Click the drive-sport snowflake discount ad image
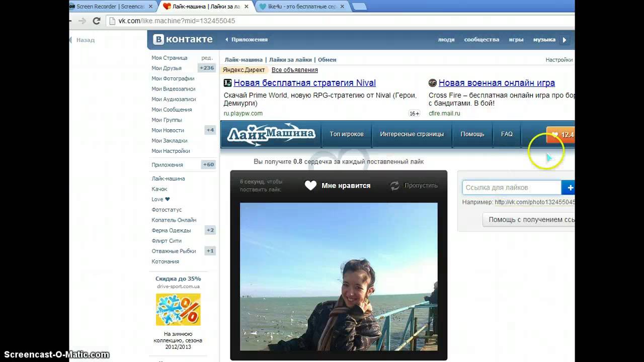644x362 pixels. 178,309
